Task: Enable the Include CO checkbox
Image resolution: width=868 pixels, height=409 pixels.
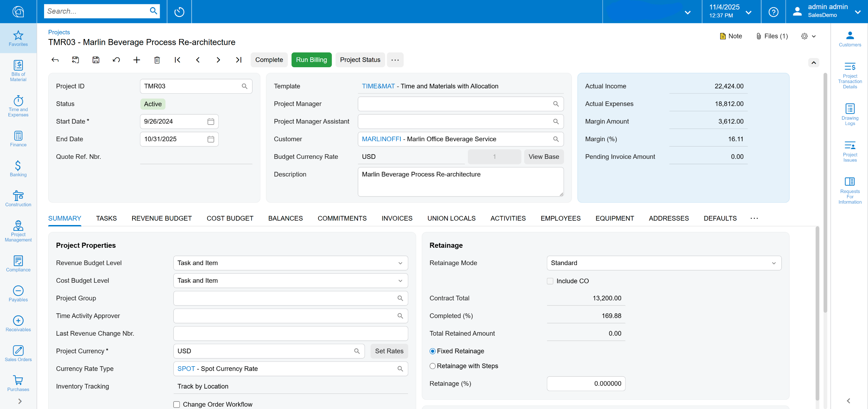Action: click(550, 281)
